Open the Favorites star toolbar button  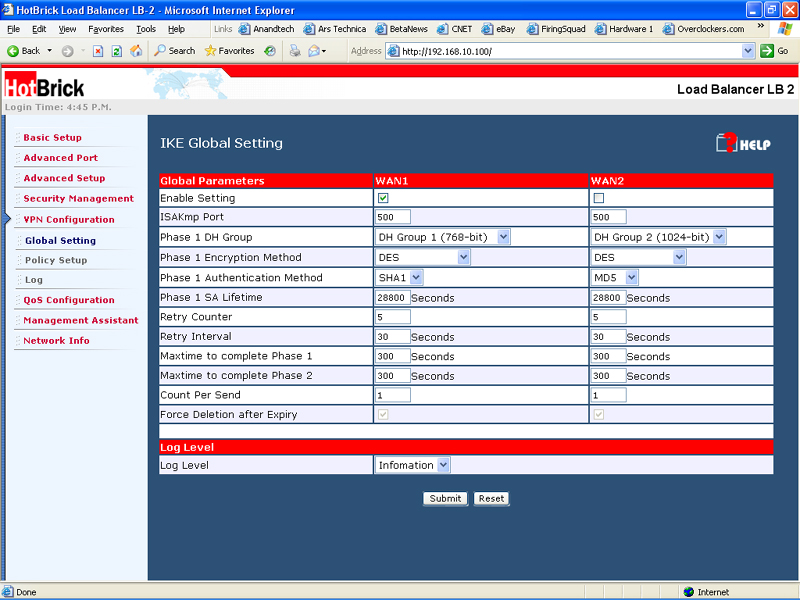pyautogui.click(x=229, y=50)
